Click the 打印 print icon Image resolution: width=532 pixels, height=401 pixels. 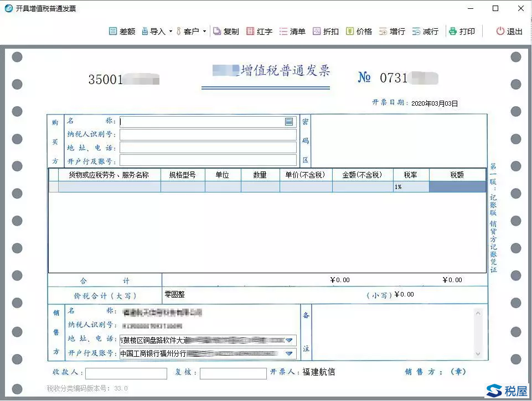coord(453,31)
